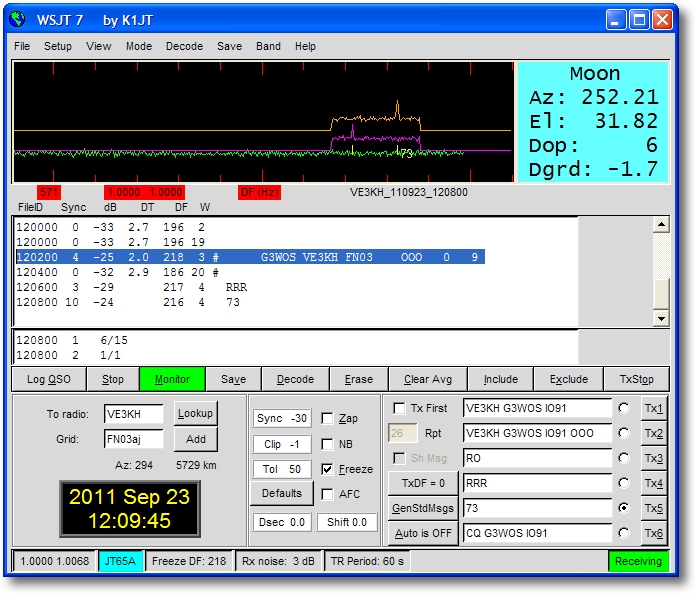Viewport: 696px width, 594px height.
Task: Click message field VE3KH G3WOS IO91
Action: pos(538,408)
